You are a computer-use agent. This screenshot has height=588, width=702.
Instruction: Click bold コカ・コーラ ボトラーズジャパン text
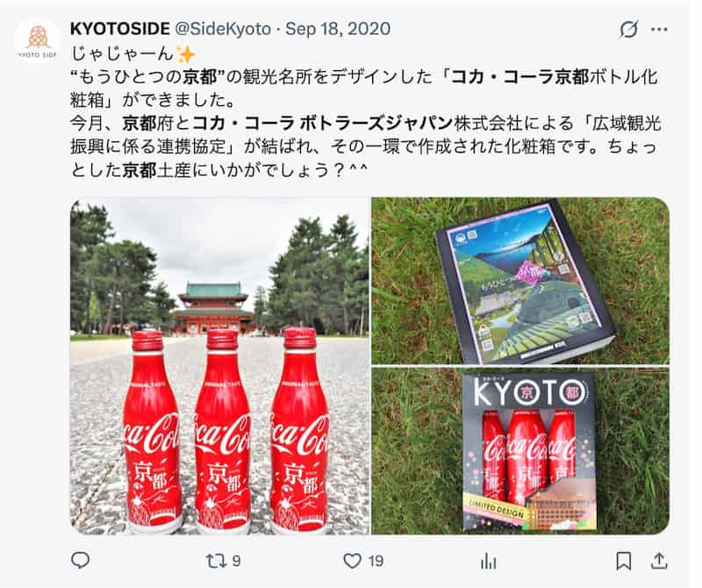(322, 123)
